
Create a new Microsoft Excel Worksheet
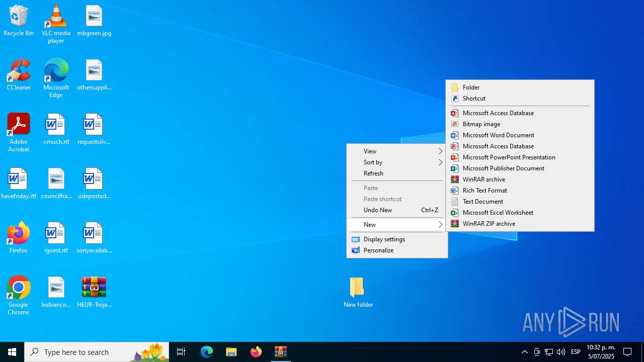click(x=520, y=213)
